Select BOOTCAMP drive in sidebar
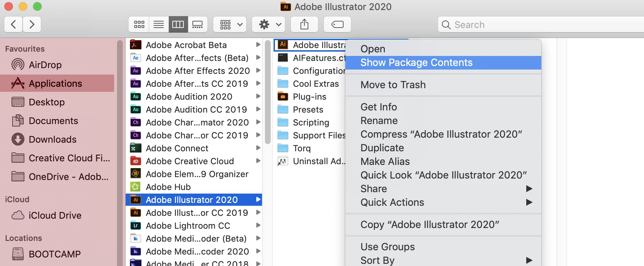This screenshot has height=266, width=644. [x=57, y=254]
